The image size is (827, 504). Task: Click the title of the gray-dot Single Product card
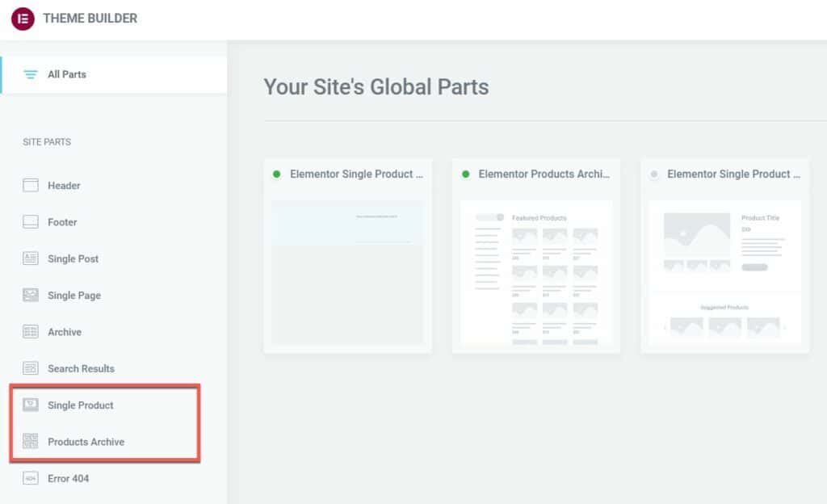pos(733,174)
